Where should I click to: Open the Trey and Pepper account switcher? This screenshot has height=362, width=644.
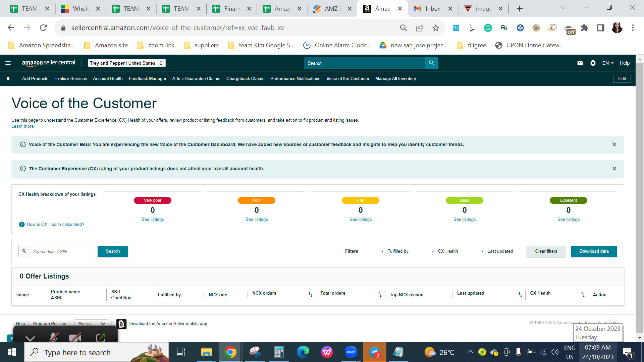pyautogui.click(x=127, y=63)
